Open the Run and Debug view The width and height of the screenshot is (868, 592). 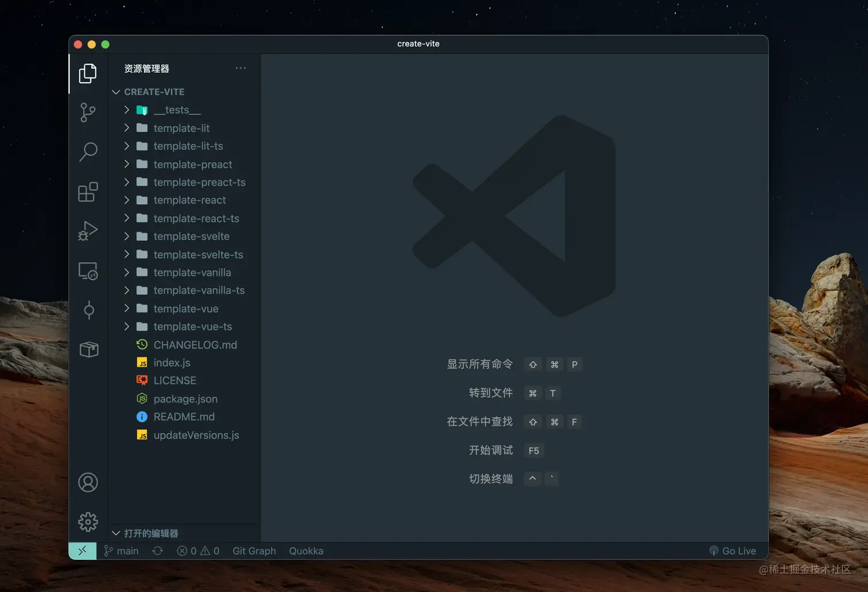pos(88,231)
